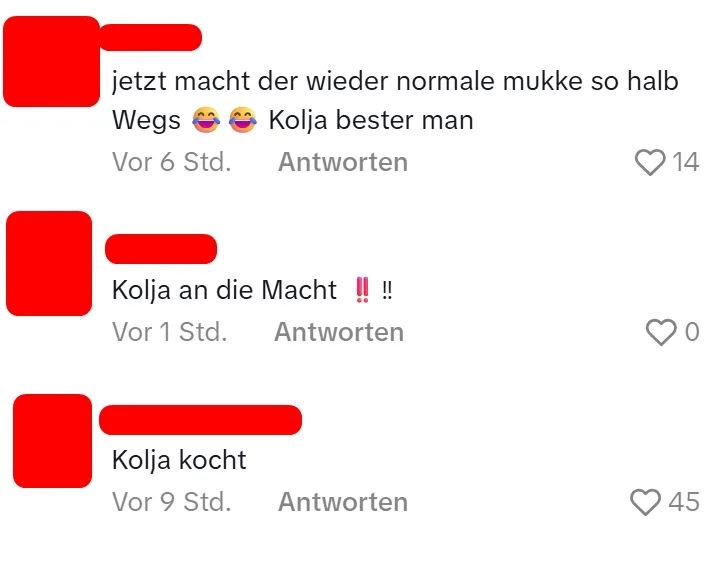Like the 'Kolja kocht' comment heart
The width and height of the screenshot is (711, 562).
(x=645, y=502)
